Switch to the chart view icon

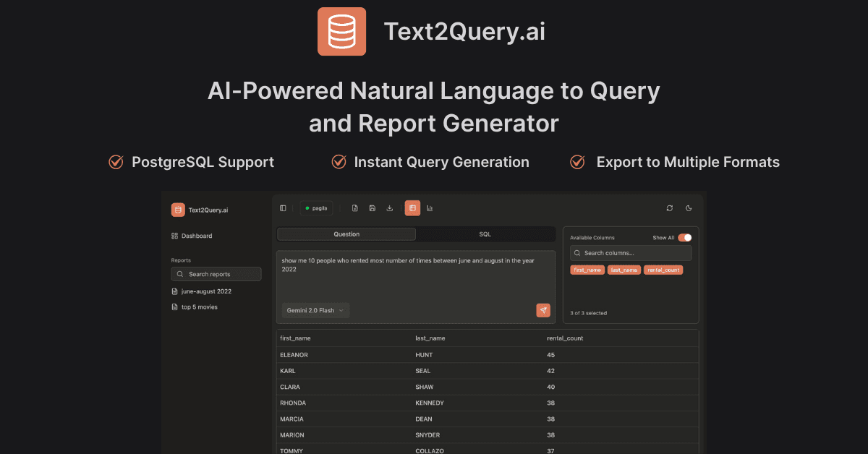(430, 207)
